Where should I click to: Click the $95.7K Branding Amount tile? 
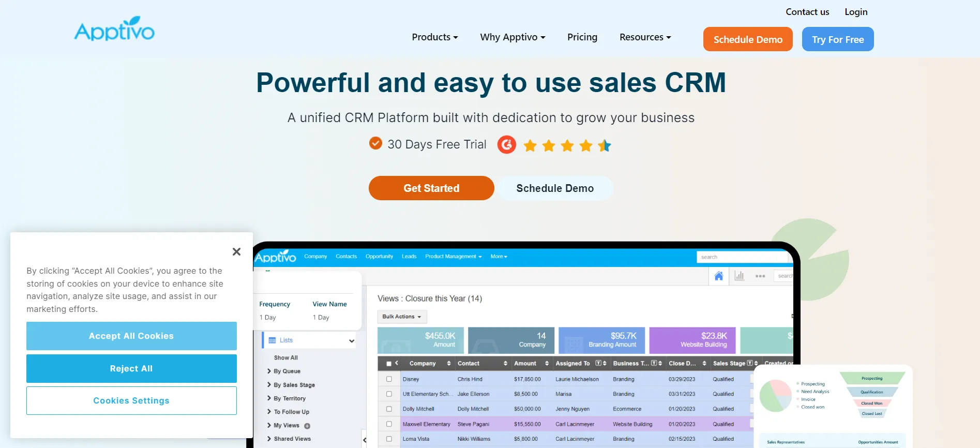(x=601, y=340)
